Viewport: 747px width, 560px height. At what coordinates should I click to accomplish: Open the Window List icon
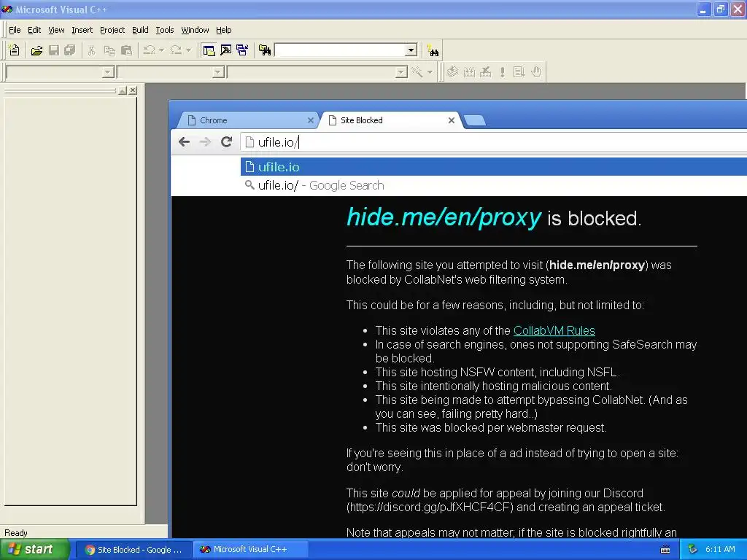242,50
